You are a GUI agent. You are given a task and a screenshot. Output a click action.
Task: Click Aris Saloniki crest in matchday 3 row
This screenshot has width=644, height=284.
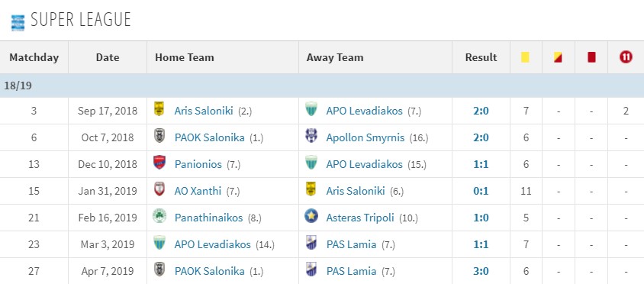[x=159, y=110]
